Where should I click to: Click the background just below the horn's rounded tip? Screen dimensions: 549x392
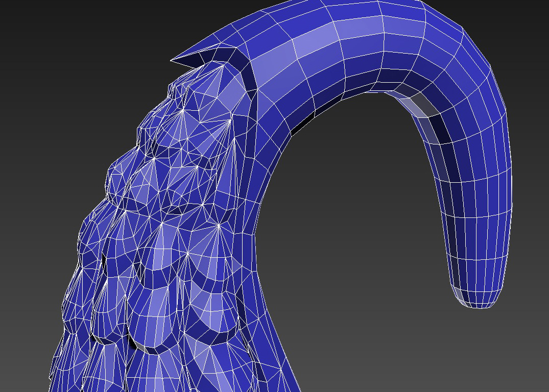click(478, 327)
